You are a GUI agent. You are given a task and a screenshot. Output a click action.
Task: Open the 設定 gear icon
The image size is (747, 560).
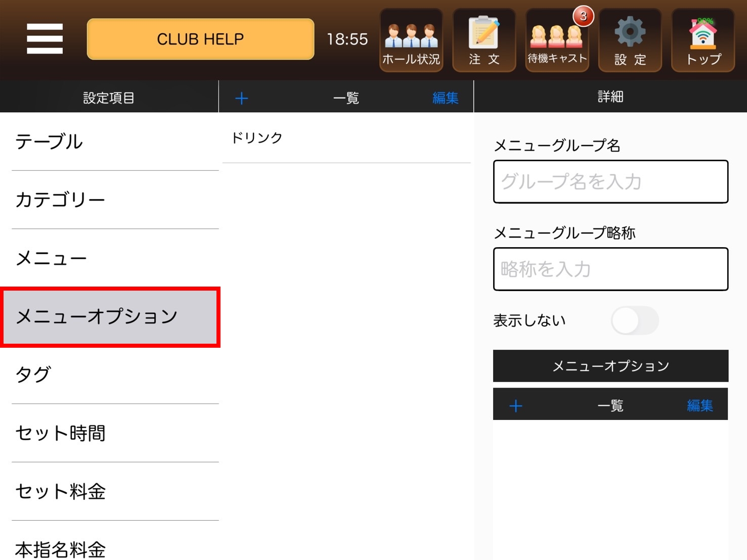pyautogui.click(x=630, y=40)
